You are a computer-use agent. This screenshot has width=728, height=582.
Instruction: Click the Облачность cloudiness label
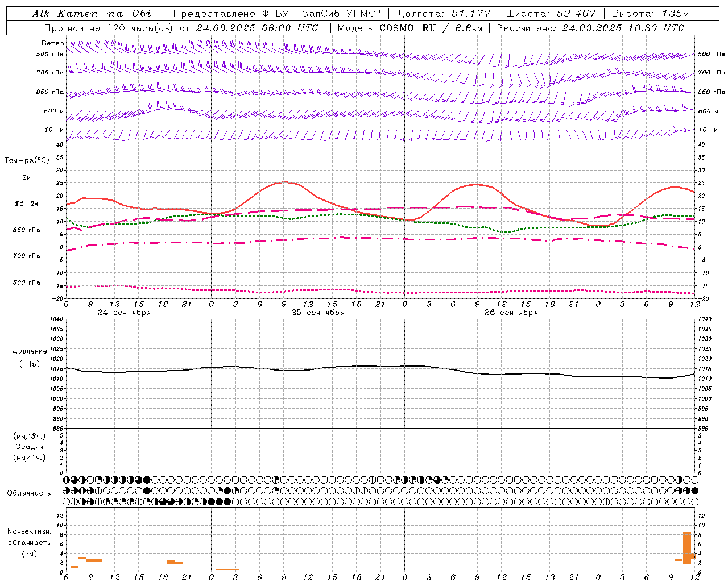tap(29, 493)
